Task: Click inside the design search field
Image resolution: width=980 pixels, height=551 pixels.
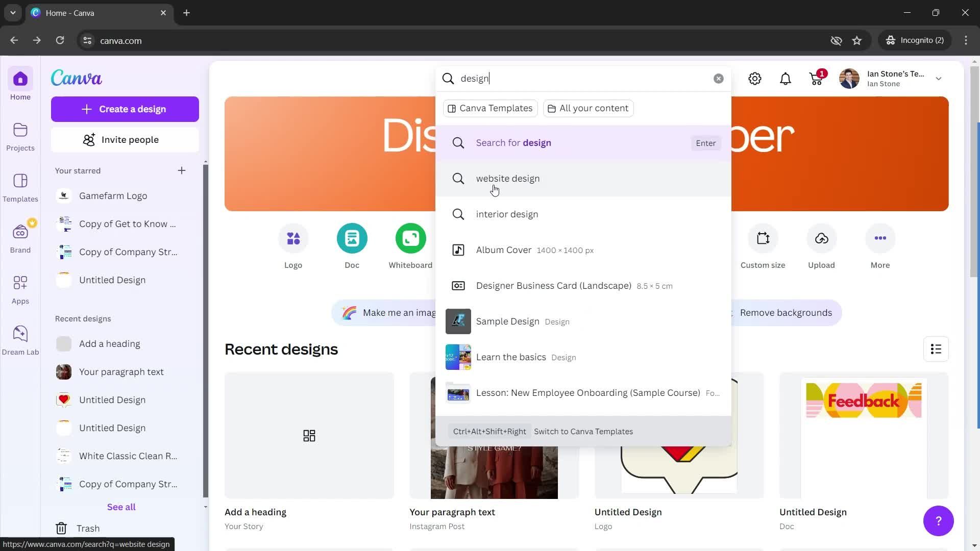Action: (x=584, y=79)
